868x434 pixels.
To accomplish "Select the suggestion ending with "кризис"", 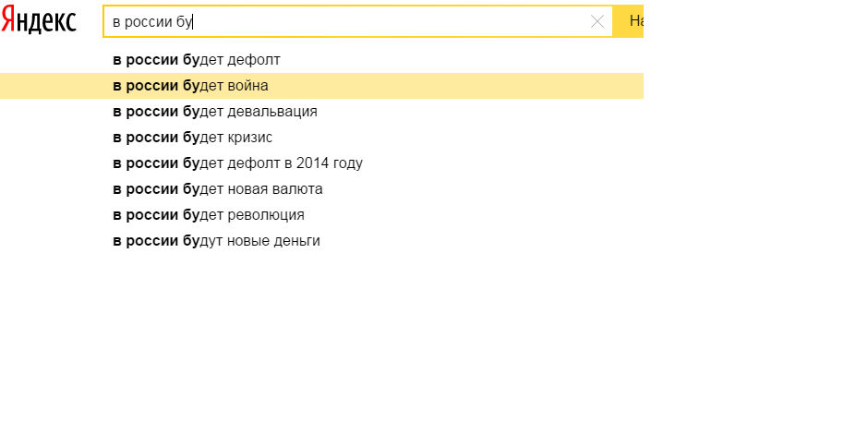I will click(192, 138).
